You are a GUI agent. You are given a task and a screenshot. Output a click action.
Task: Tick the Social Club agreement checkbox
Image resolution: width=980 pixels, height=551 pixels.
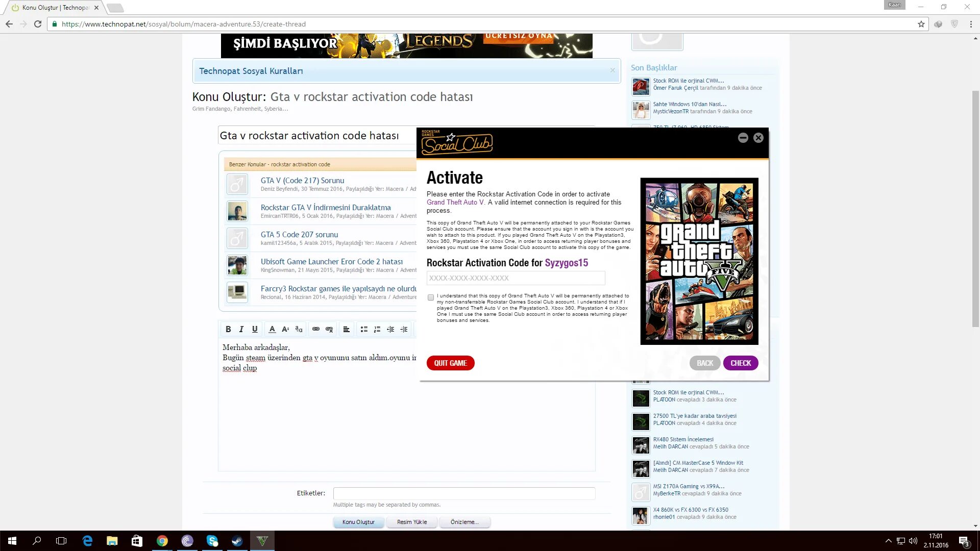431,297
